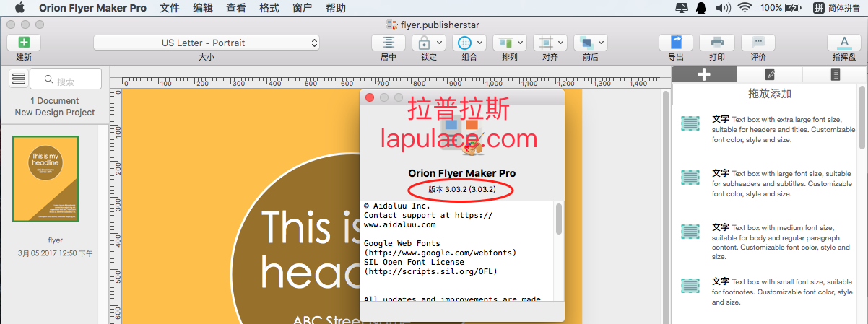Screen dimensions: 868x324
Task: Click the headline text on the canvas
Action: click(x=311, y=250)
